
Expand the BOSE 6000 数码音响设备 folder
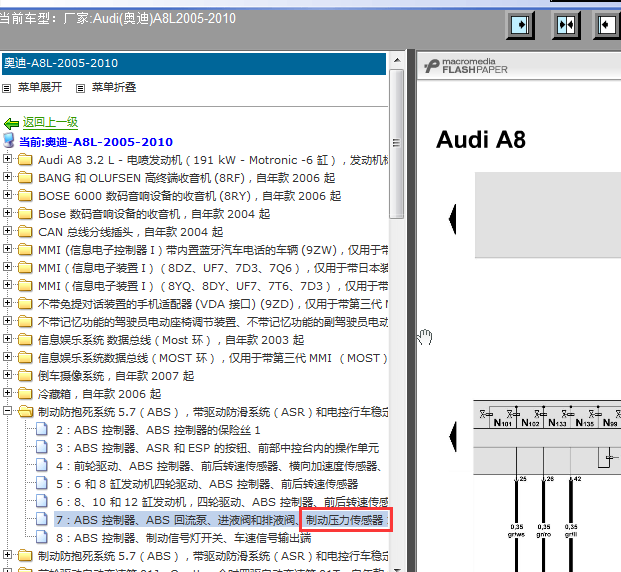tap(7, 195)
